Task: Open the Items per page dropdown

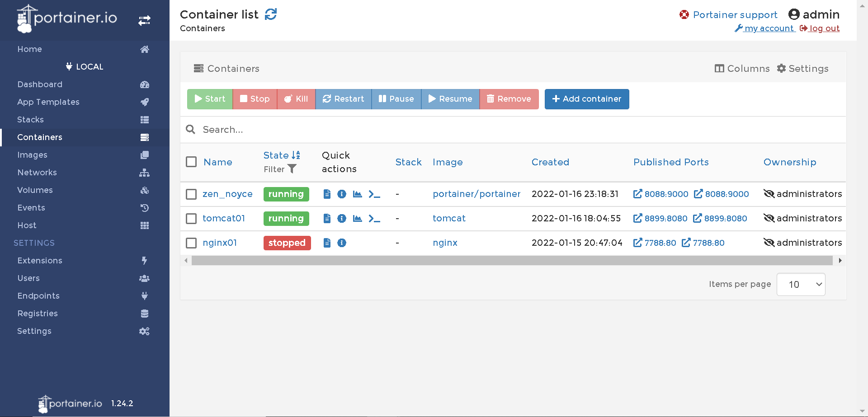Action: 801,284
